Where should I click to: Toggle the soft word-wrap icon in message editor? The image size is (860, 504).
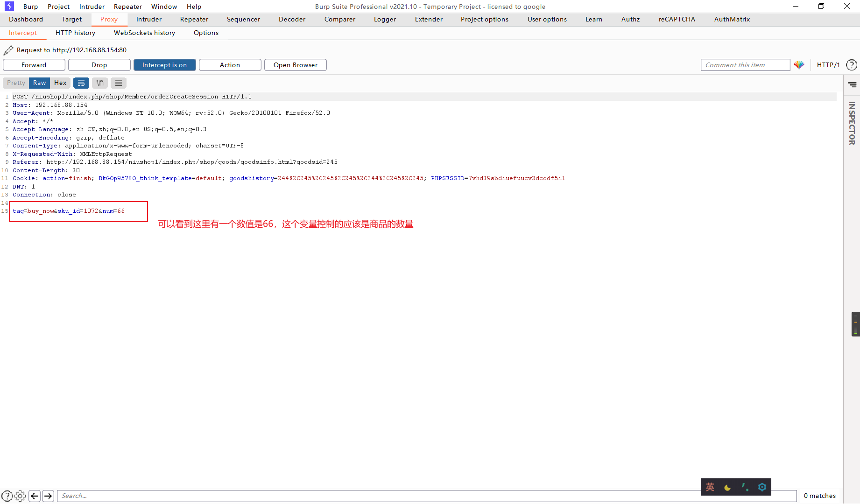tap(81, 83)
